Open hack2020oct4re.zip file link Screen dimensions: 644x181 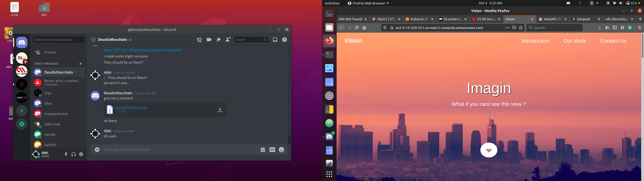[131, 107]
